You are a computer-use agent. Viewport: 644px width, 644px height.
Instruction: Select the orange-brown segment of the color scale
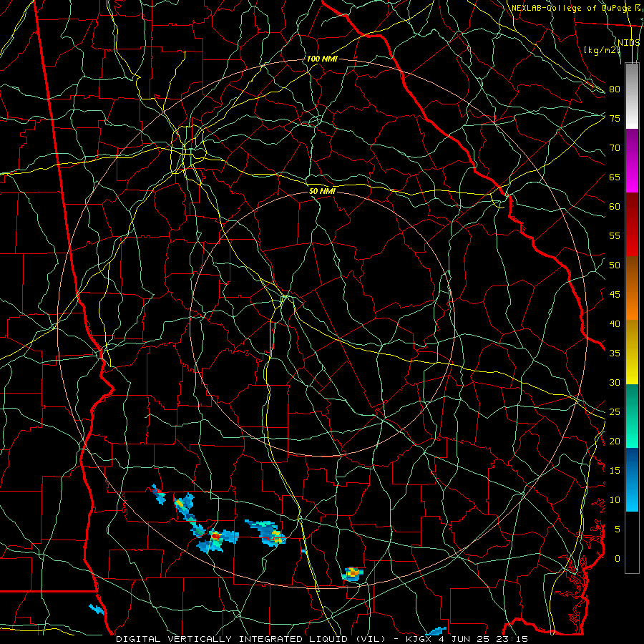[632, 288]
